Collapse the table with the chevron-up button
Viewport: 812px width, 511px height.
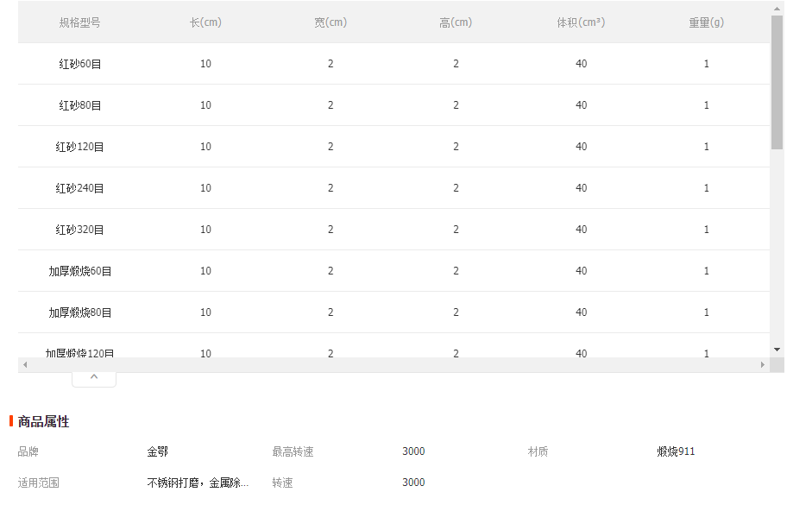click(94, 377)
